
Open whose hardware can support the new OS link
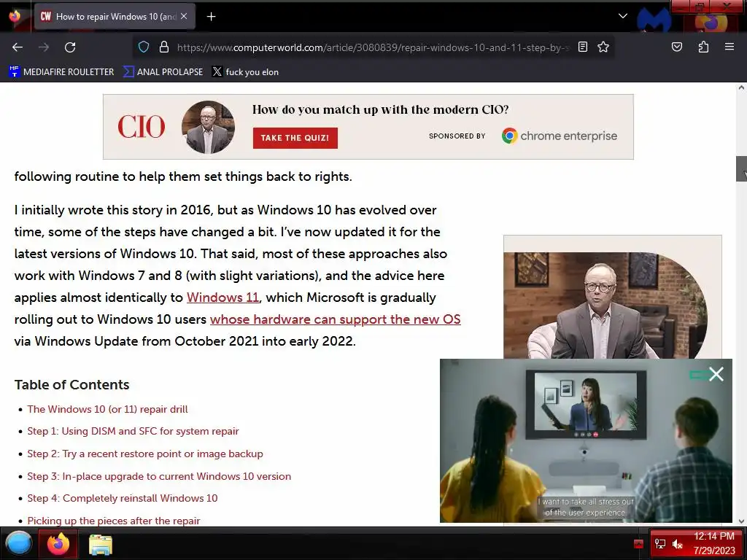click(x=336, y=319)
